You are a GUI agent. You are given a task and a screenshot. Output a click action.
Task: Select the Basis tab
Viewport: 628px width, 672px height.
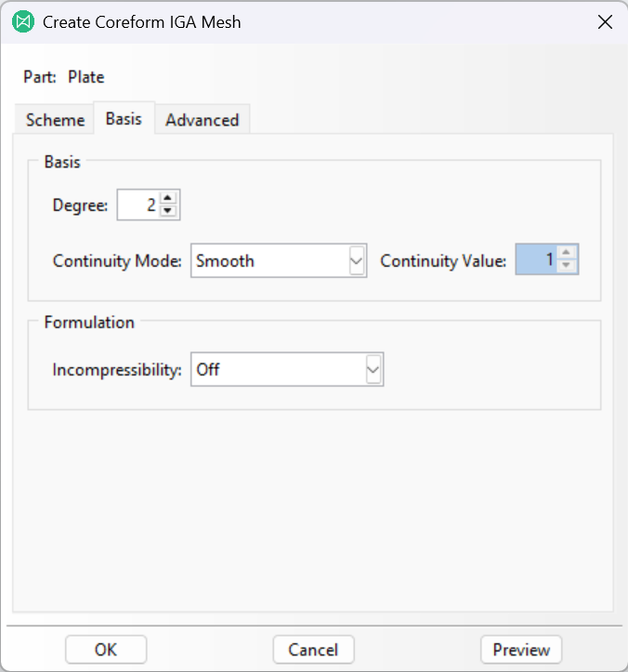pyautogui.click(x=124, y=119)
